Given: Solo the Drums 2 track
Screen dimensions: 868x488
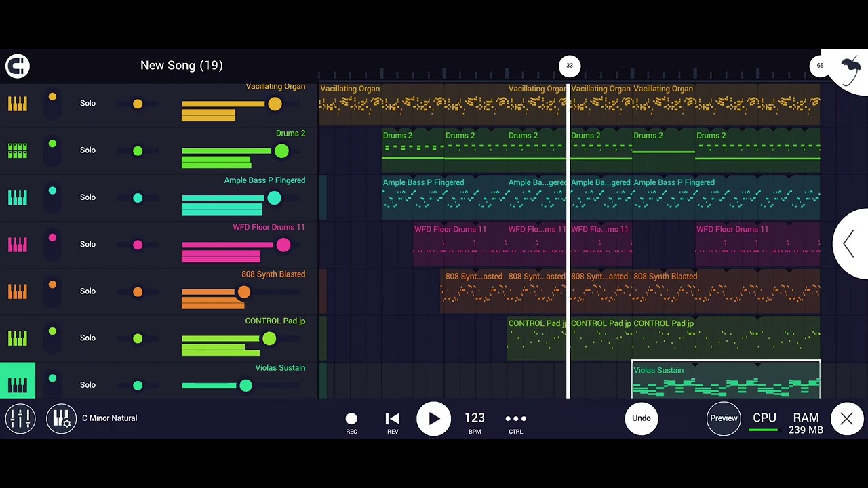Looking at the screenshot, I should 87,150.
